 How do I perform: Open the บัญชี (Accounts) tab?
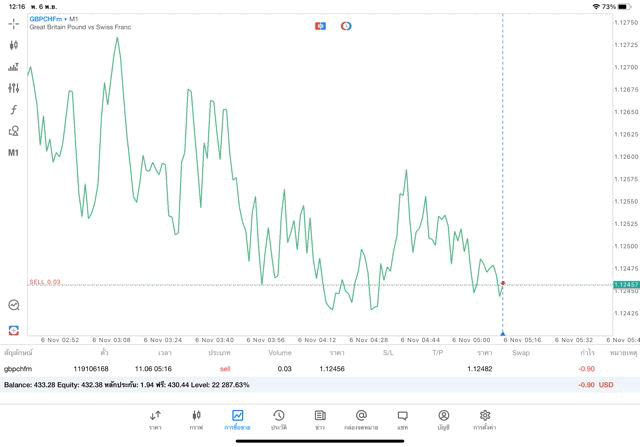tap(443, 419)
